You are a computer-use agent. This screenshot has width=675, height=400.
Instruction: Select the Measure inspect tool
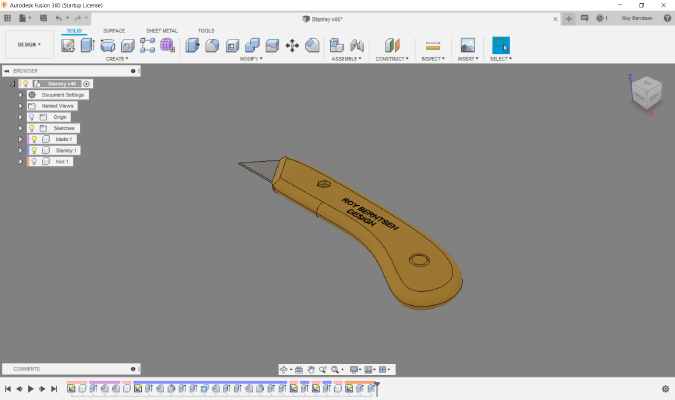[433, 46]
